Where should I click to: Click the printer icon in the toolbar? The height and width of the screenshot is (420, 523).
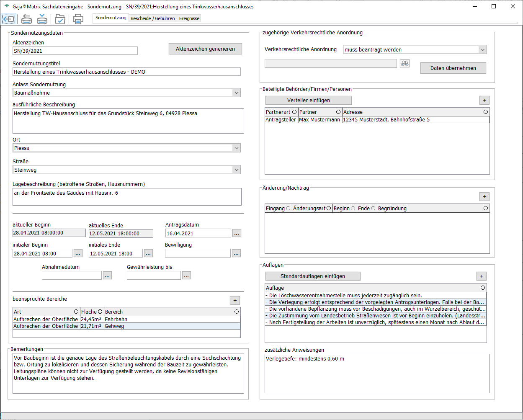pyautogui.click(x=78, y=19)
